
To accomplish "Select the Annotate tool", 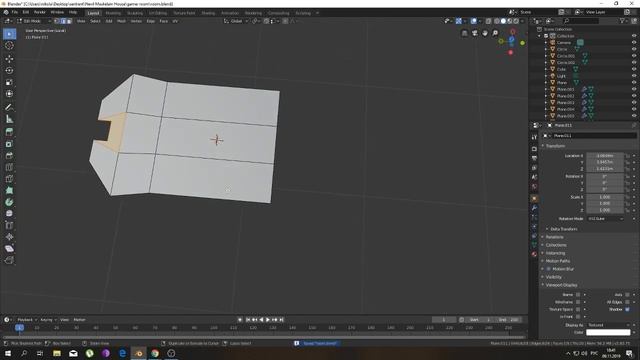I will pyautogui.click(x=9, y=107).
